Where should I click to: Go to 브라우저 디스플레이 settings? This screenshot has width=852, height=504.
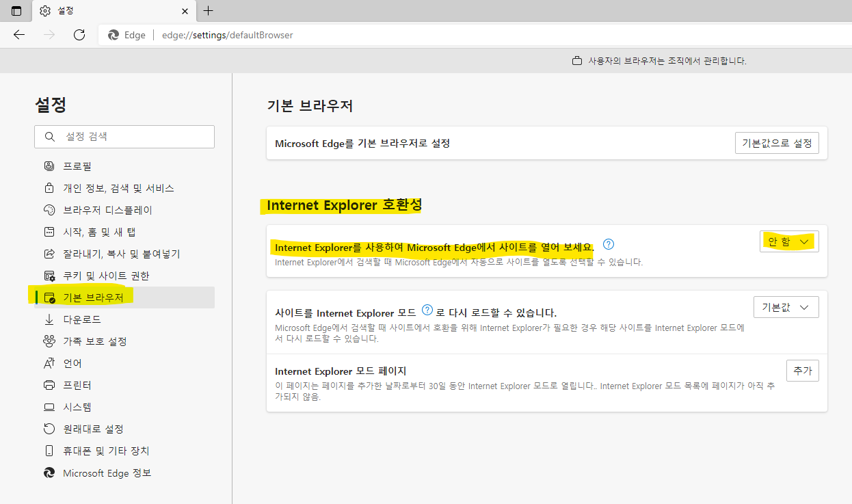(x=124, y=210)
